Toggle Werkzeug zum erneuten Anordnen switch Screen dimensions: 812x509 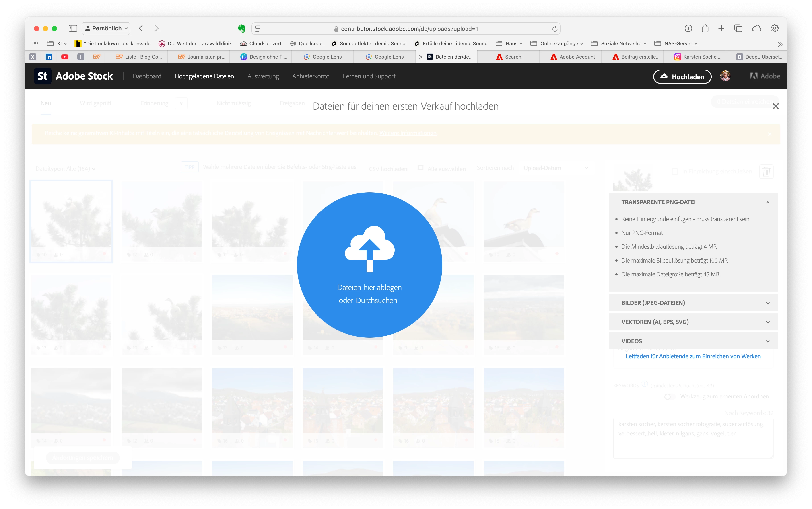pyautogui.click(x=670, y=396)
